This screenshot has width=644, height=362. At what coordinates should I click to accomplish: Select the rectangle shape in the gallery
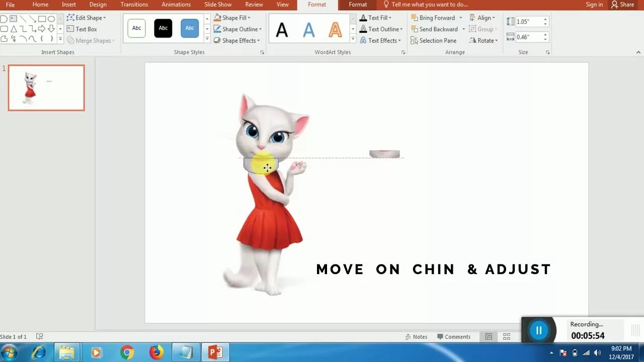pos(42,19)
